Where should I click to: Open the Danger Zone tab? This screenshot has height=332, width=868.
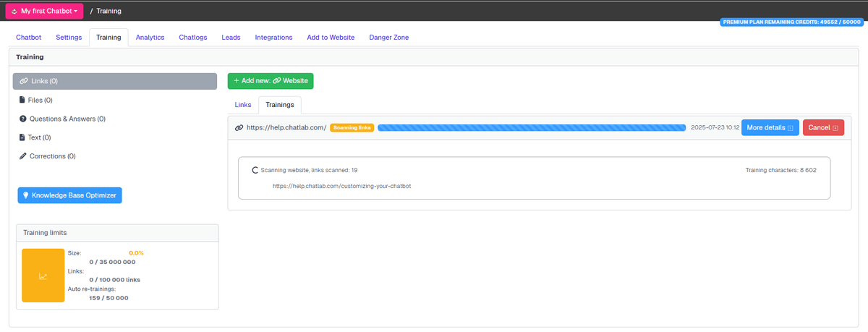pyautogui.click(x=388, y=38)
